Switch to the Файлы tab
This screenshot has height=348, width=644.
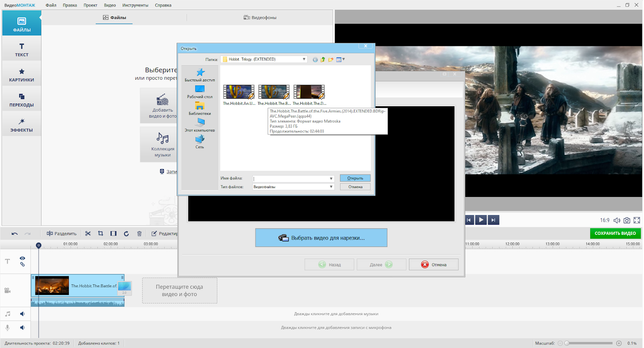tap(114, 18)
